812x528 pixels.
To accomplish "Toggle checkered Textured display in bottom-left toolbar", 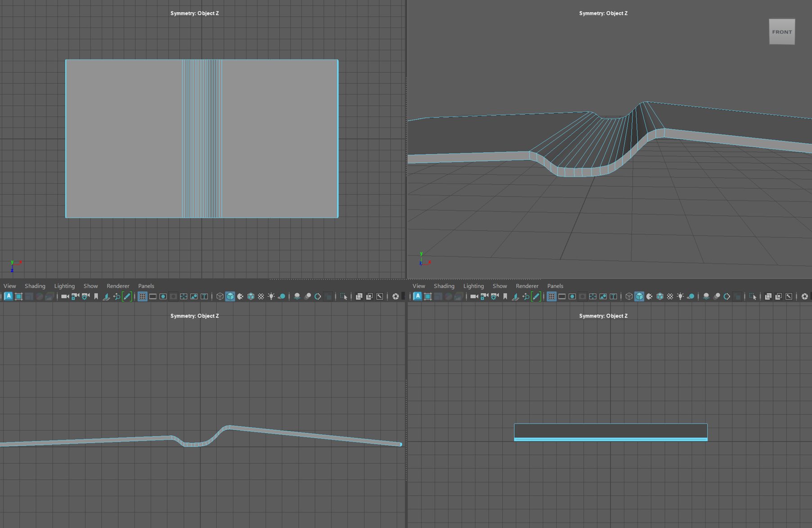I will (261, 296).
